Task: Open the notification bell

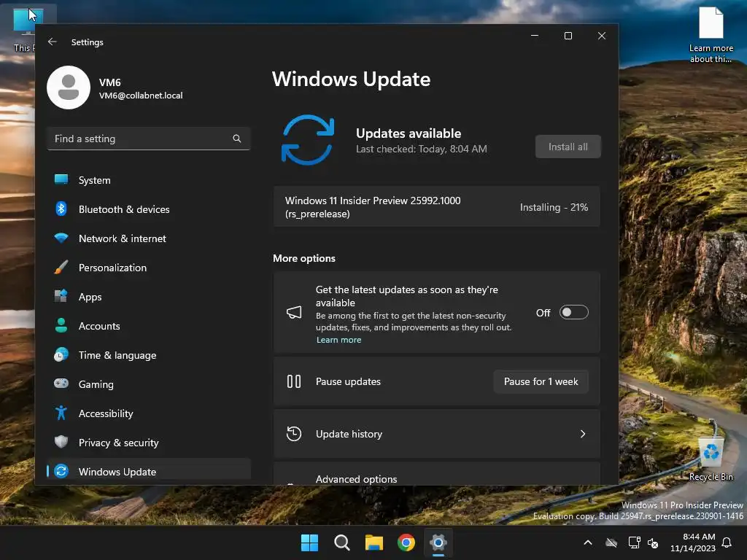Action: (727, 542)
